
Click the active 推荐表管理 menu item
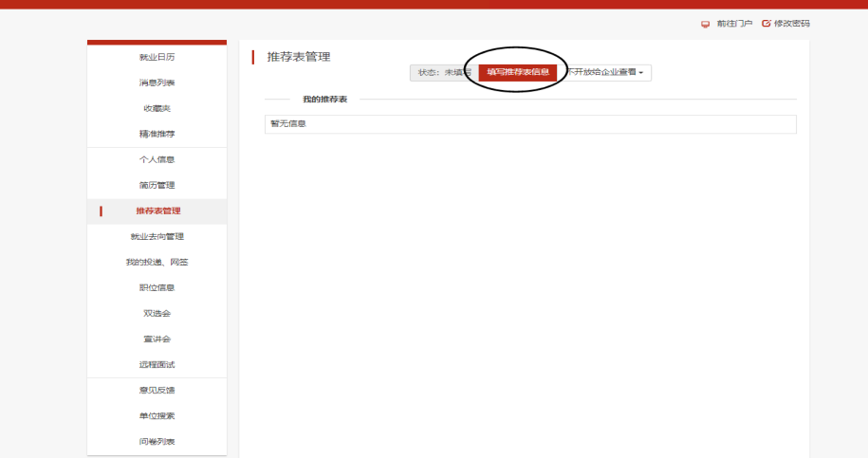click(x=157, y=211)
